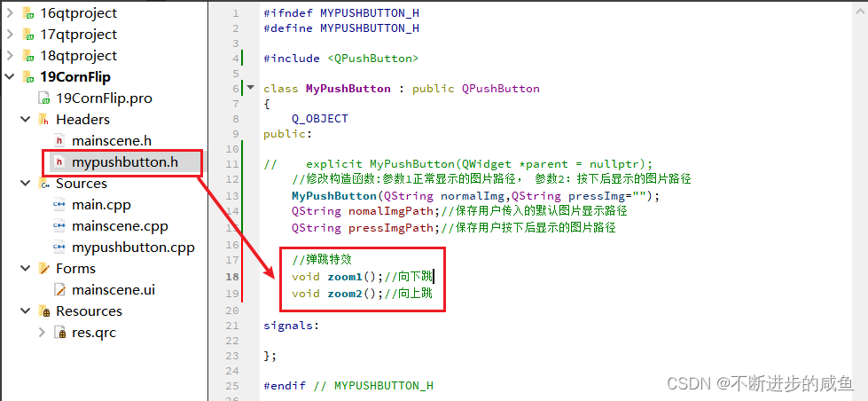
Task: Open mainscene.h in the tree
Action: [111, 141]
